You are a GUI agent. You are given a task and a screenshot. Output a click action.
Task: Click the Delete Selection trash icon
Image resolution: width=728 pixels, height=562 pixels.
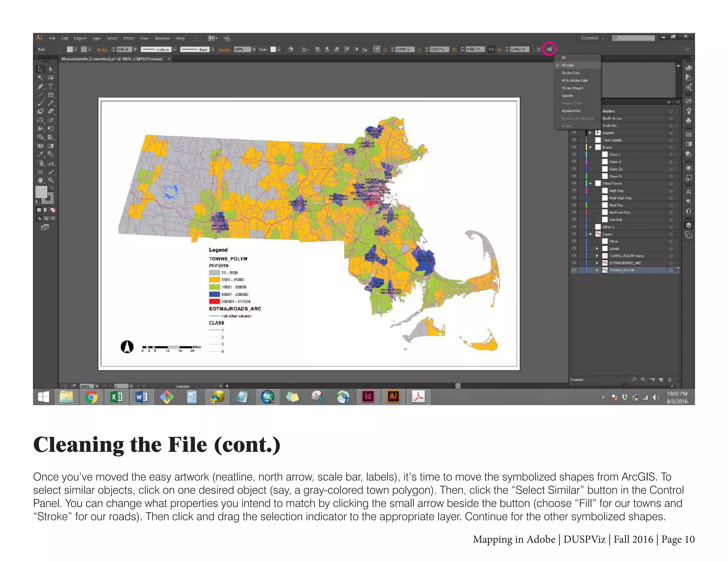[670, 379]
